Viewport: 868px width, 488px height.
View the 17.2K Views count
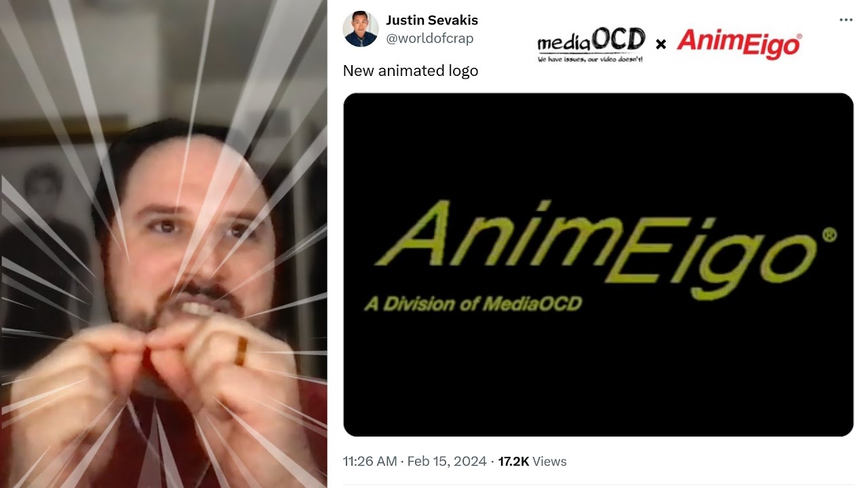532,462
